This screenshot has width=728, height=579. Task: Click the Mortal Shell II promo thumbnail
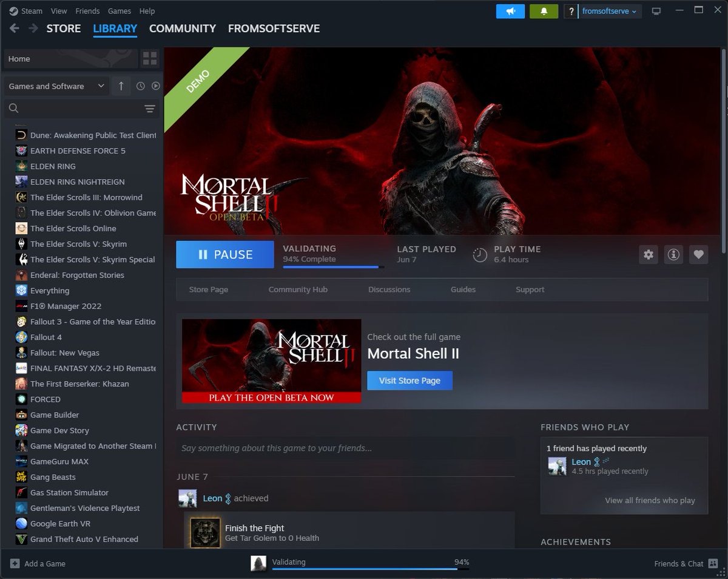(x=271, y=361)
